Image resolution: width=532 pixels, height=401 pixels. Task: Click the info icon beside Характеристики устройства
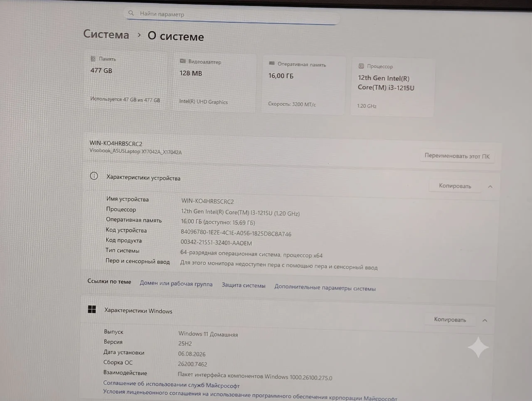(x=94, y=176)
